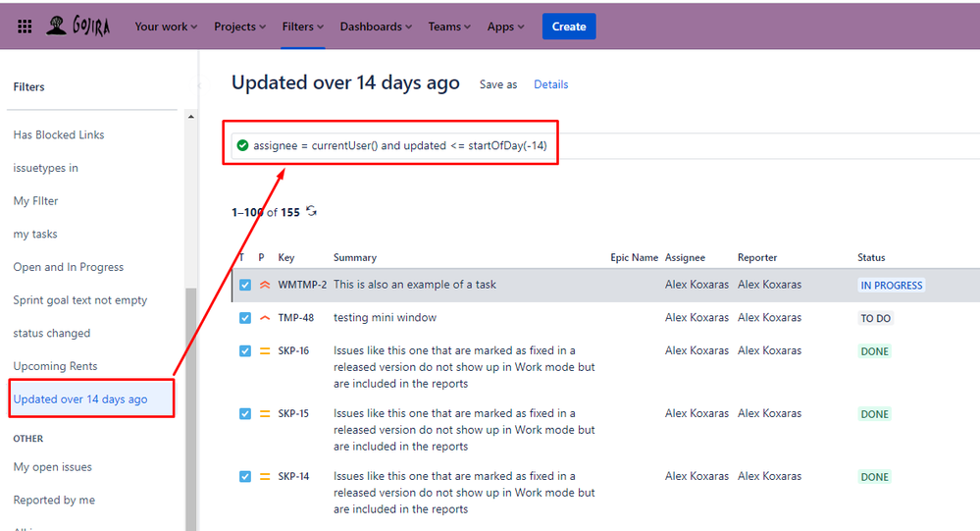Refresh the results with the refresh icon
The image size is (980, 531).
click(311, 211)
